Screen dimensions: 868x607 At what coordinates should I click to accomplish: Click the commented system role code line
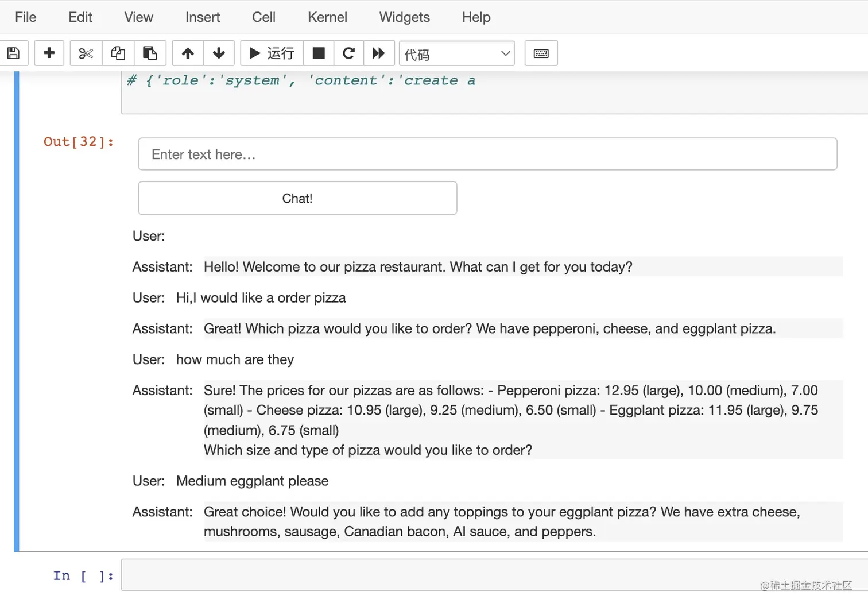coord(301,80)
